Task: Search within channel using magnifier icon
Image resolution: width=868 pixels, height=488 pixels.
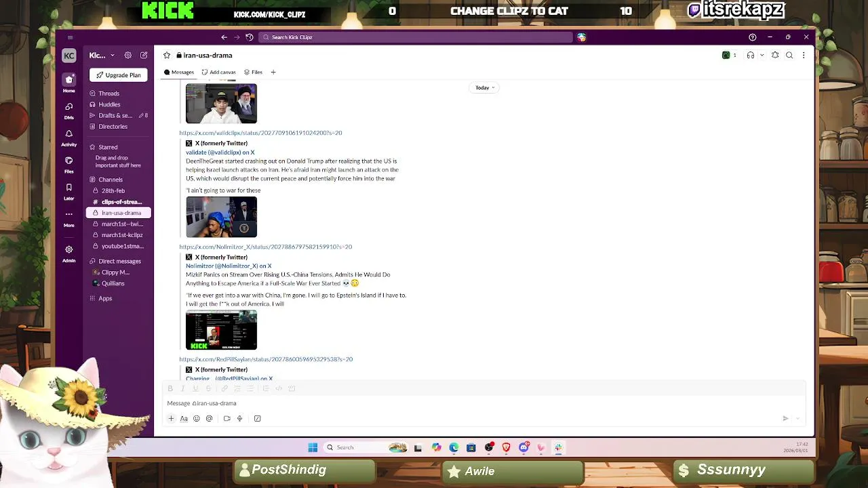Action: point(789,56)
